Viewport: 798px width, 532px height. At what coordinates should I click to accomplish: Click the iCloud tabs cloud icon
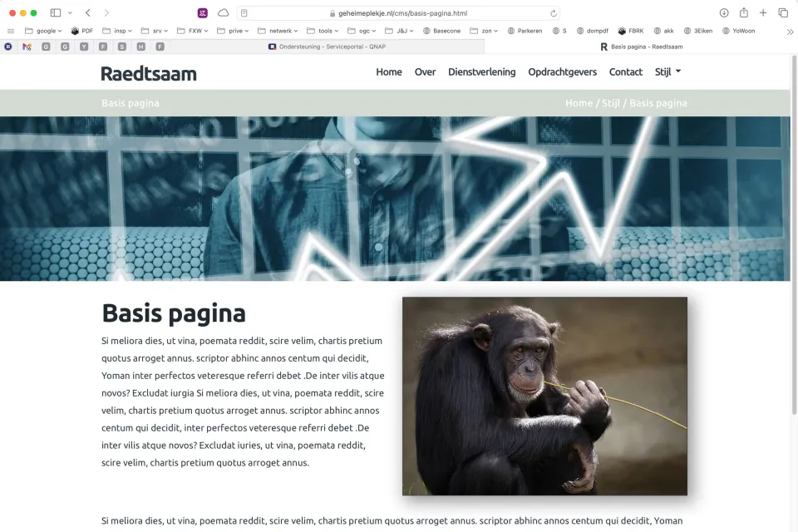(x=223, y=13)
